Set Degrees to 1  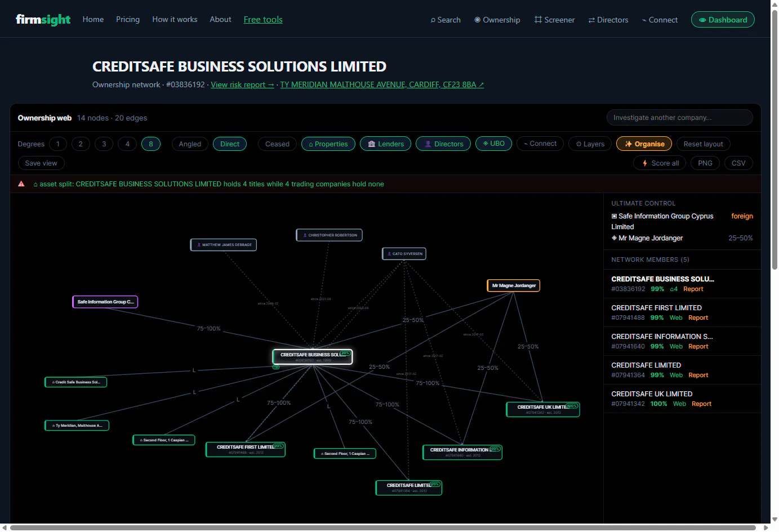58,144
